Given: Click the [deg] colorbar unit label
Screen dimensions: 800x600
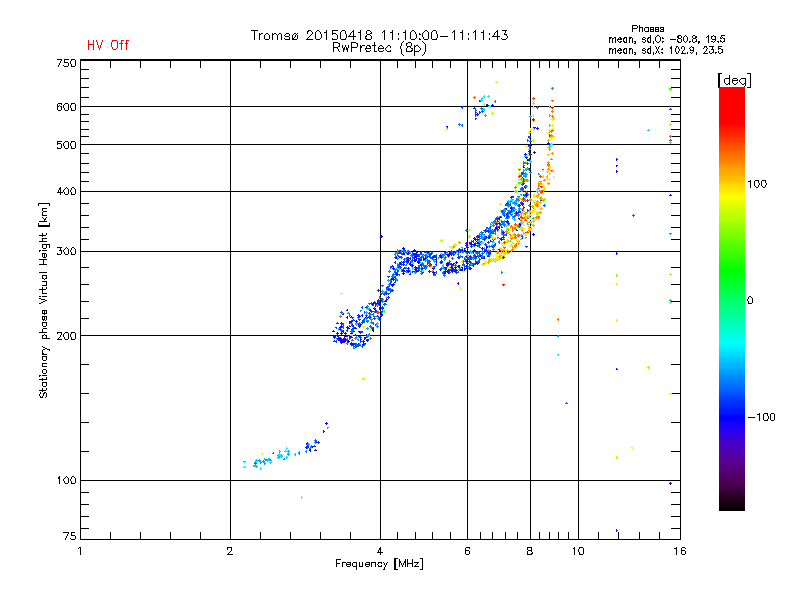Looking at the screenshot, I should click(734, 80).
